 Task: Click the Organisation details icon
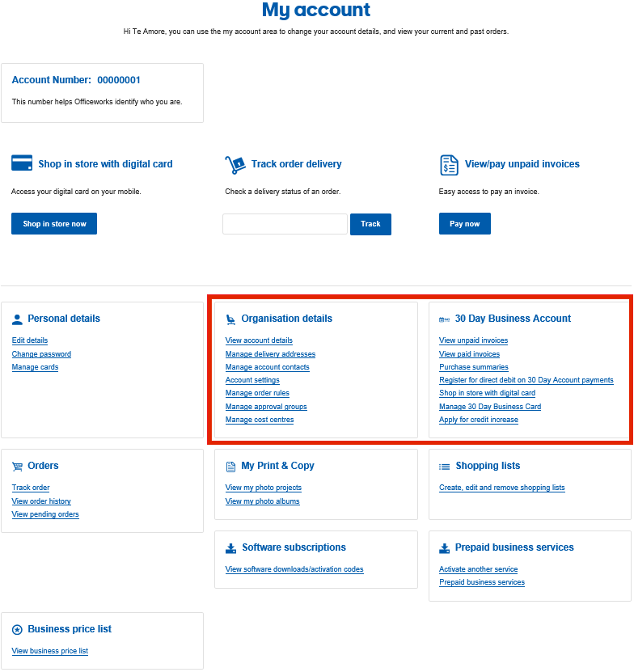[231, 319]
